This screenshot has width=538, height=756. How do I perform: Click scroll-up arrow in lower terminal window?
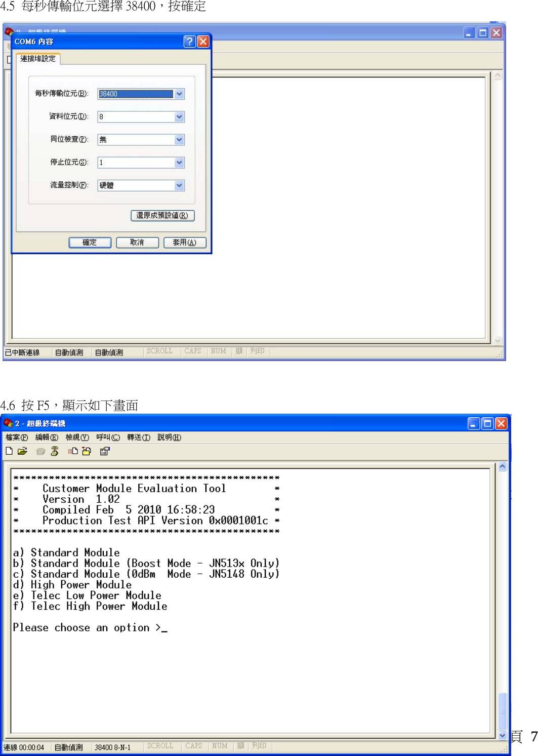[503, 466]
